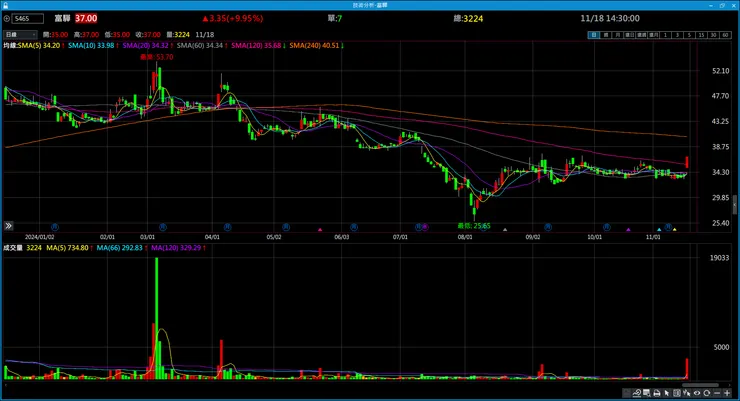The image size is (740, 401).
Task: Toggle the eye visibility icon in bottom toolbar
Action: point(697,393)
